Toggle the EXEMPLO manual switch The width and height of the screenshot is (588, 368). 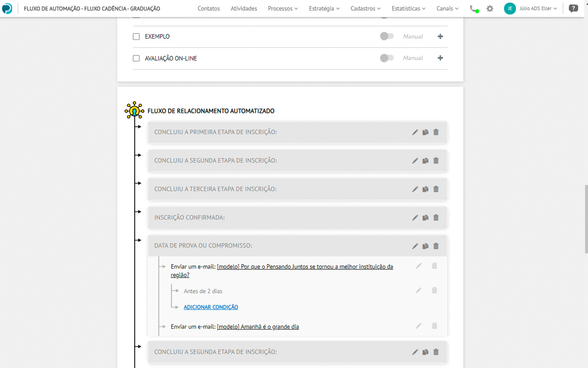[x=387, y=36]
